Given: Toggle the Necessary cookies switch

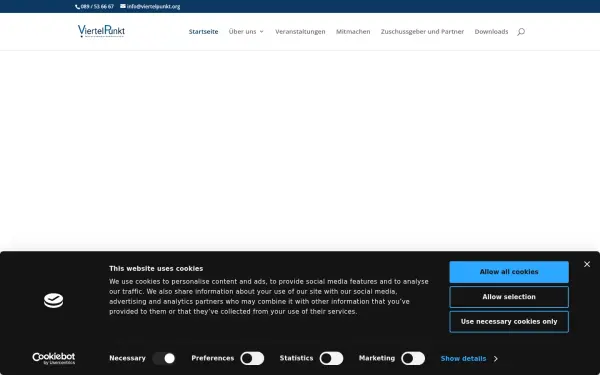Looking at the screenshot, I should [164, 358].
